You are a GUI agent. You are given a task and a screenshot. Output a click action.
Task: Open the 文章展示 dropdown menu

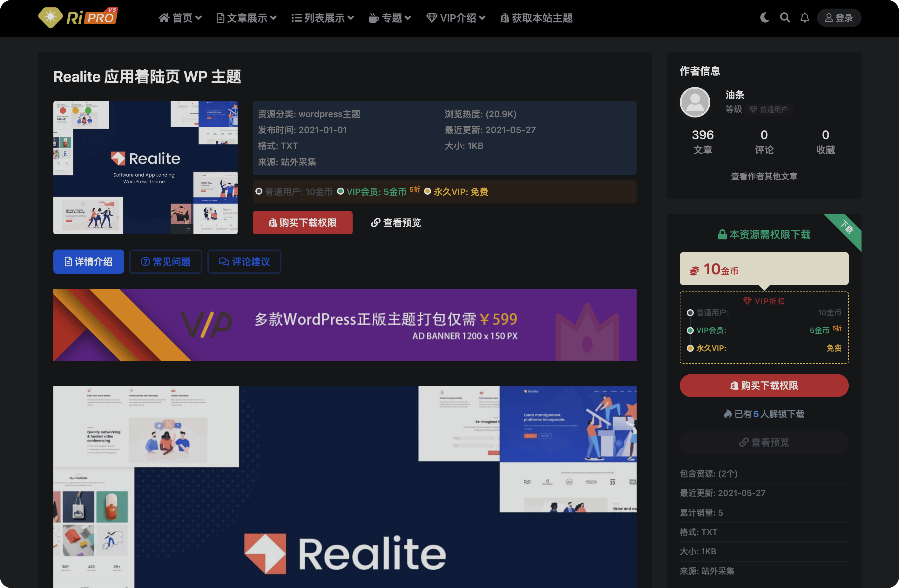tap(246, 18)
